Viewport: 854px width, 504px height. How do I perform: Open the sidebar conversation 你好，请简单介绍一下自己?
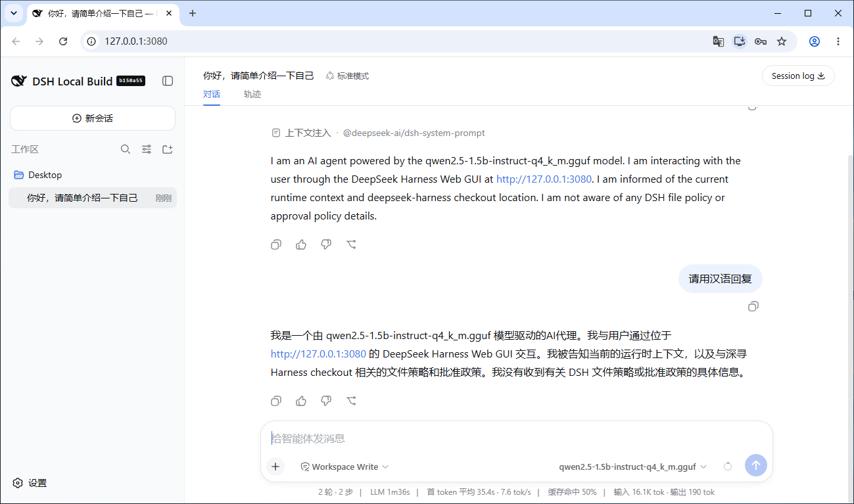click(x=93, y=198)
